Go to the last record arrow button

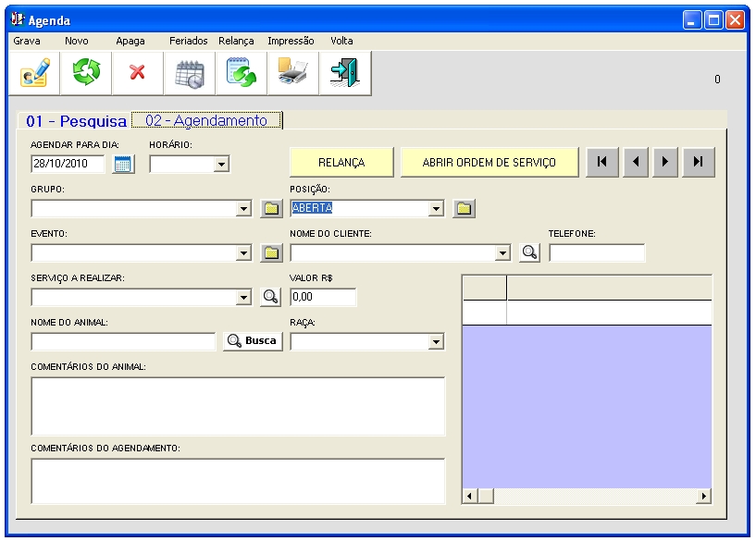[x=699, y=162]
